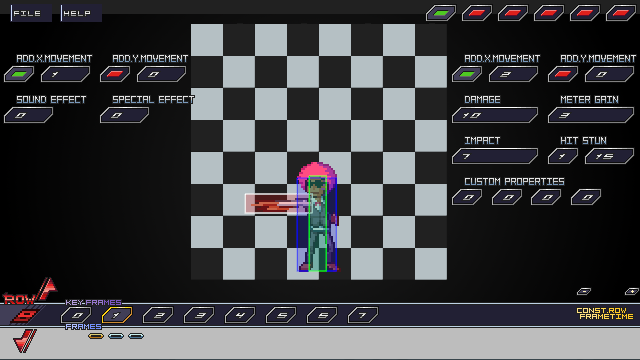Viewport: 640px width, 360px height.
Task: Click the small minus icon above Const.Row Frametime
Action: tap(584, 291)
